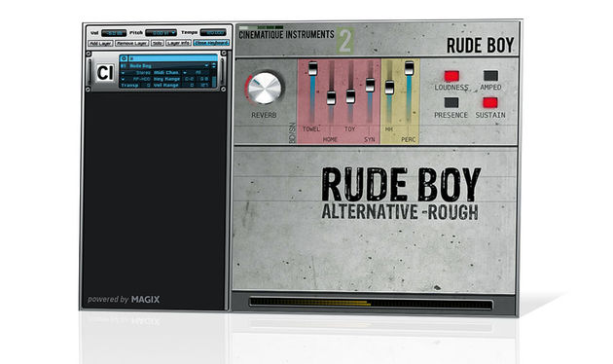Click the MAGIX logo at bottom left
613x364 pixels.
[145, 300]
